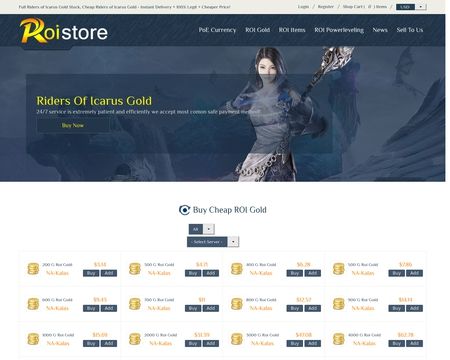Click the gold coins icon for 600 G Roi Gold
Screen dimensions: 450x360
(x=33, y=304)
